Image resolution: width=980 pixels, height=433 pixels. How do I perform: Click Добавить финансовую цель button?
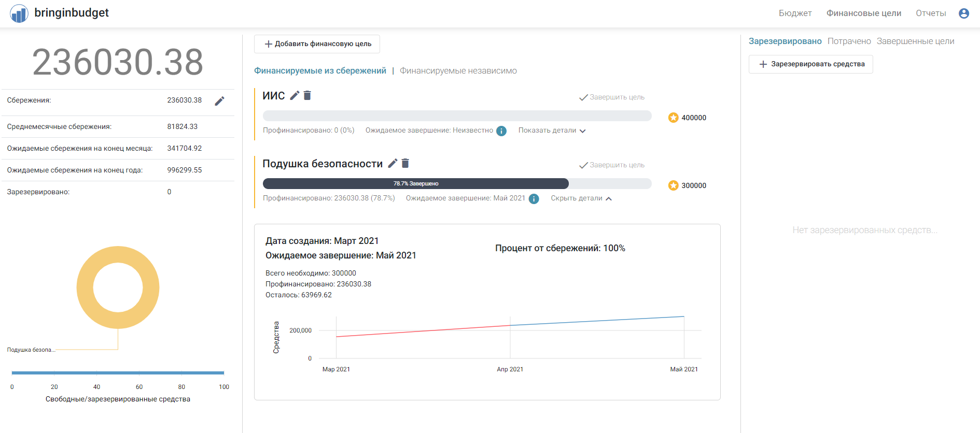tap(317, 44)
